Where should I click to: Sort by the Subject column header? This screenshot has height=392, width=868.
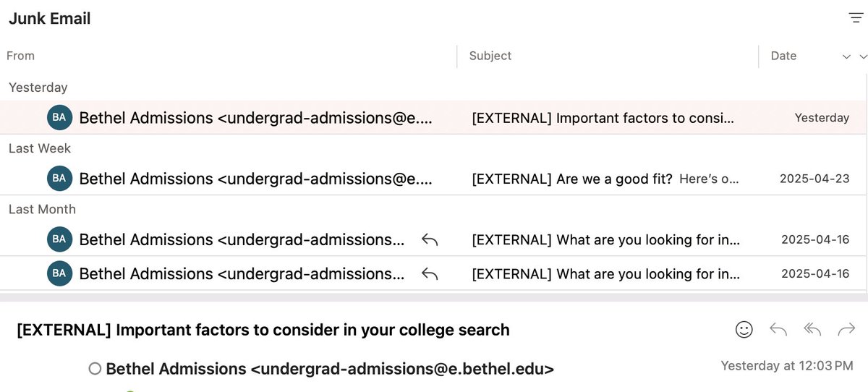tap(490, 56)
